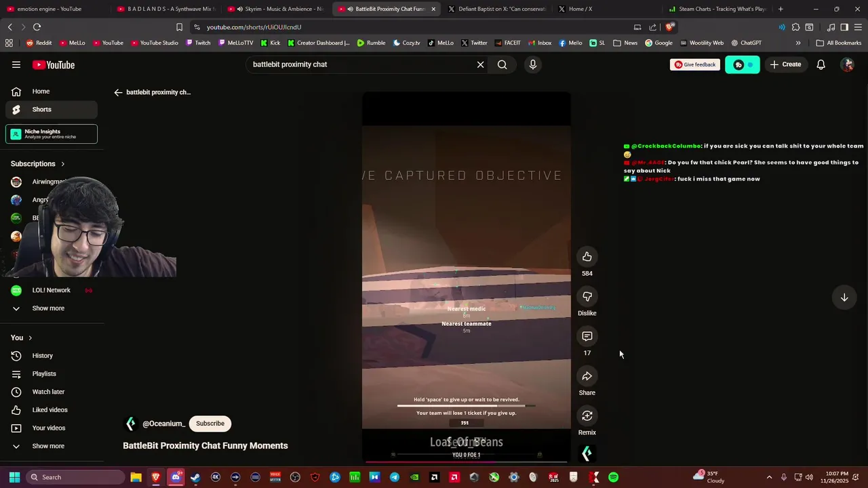Screen dimensions: 868x488
Task: Subscribe to the Oceanium_ channel
Action: [x=210, y=424]
